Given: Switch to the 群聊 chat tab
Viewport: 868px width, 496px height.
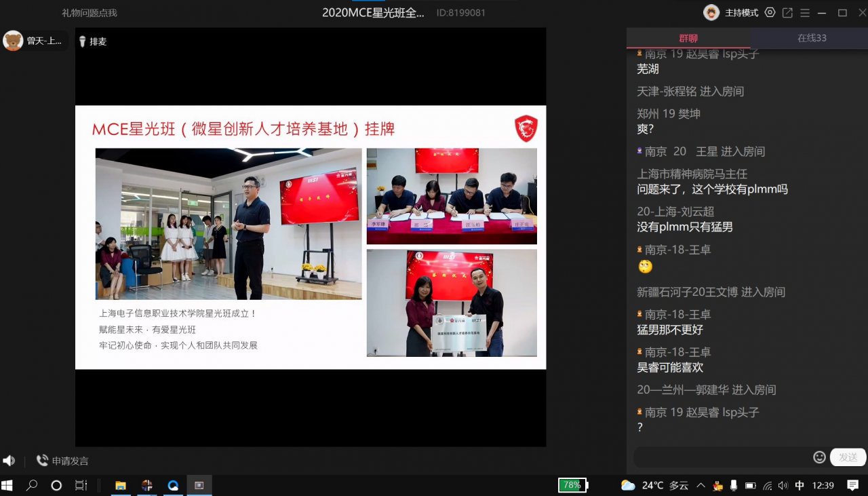Looking at the screenshot, I should tap(688, 38).
